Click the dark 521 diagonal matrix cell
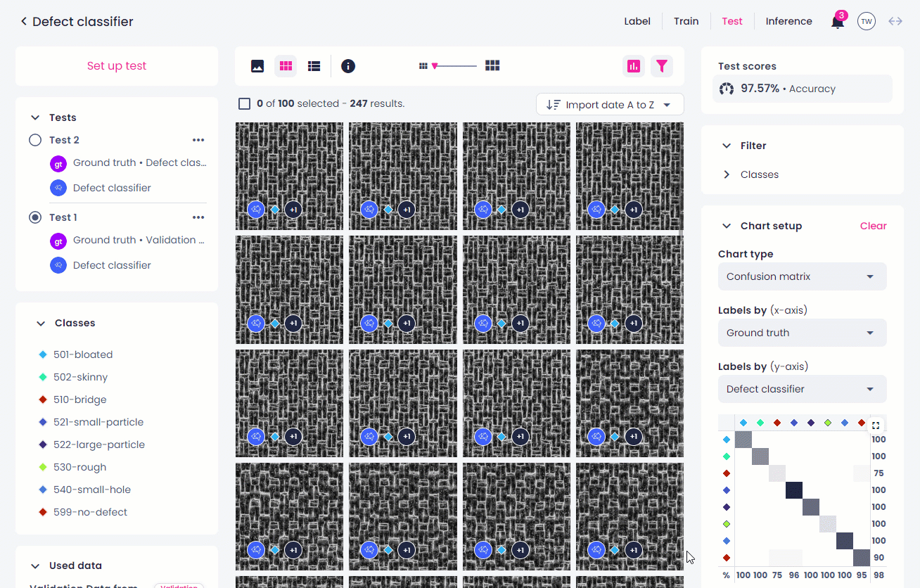This screenshot has height=588, width=920. [x=794, y=490]
